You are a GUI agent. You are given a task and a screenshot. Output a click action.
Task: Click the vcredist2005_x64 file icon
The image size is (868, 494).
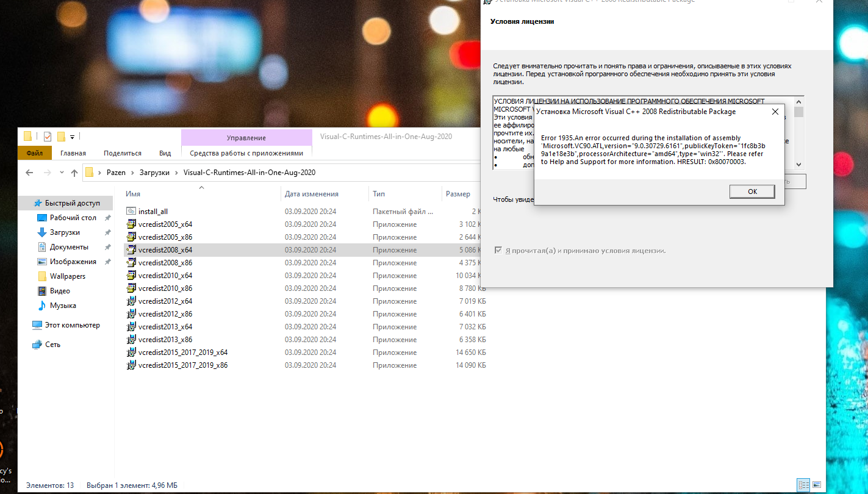click(x=131, y=224)
